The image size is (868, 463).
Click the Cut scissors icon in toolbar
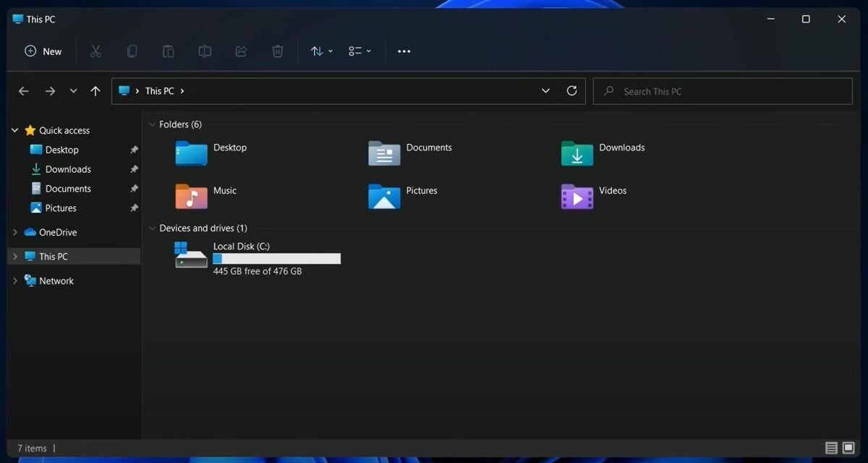(95, 51)
